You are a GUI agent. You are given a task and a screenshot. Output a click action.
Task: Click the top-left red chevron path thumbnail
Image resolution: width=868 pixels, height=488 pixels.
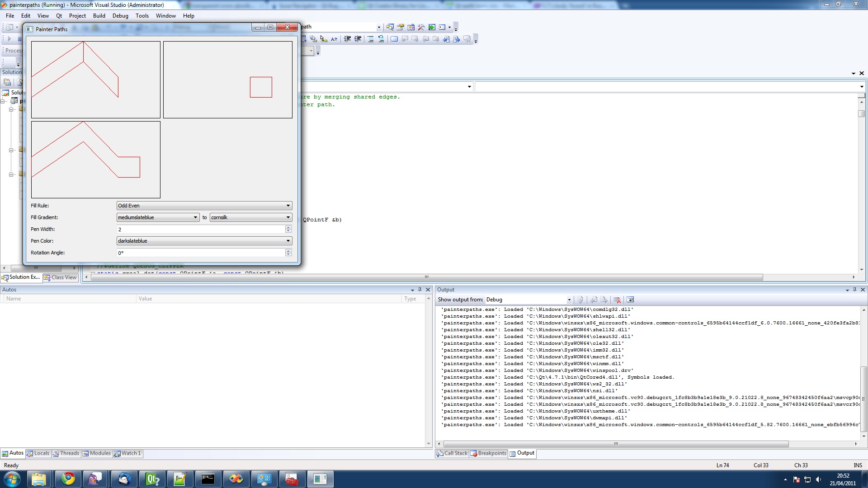coord(96,80)
